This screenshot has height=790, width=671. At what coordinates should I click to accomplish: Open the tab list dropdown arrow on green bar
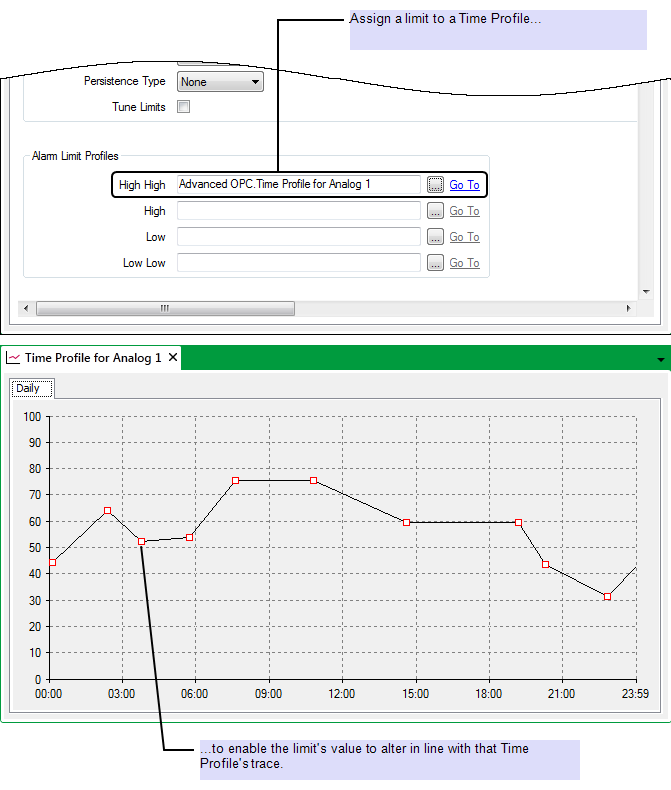tap(660, 359)
